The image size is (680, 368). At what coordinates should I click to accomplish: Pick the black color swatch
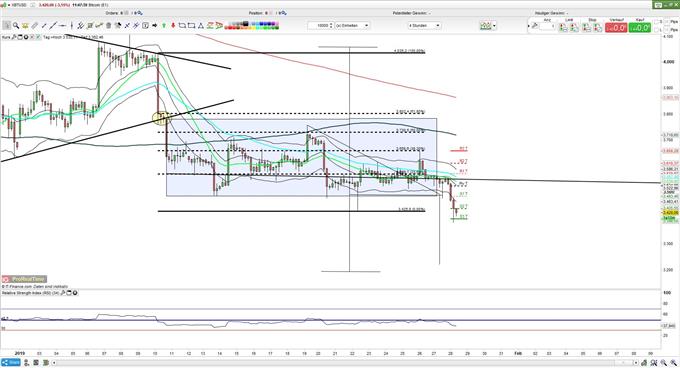pyautogui.click(x=245, y=24)
